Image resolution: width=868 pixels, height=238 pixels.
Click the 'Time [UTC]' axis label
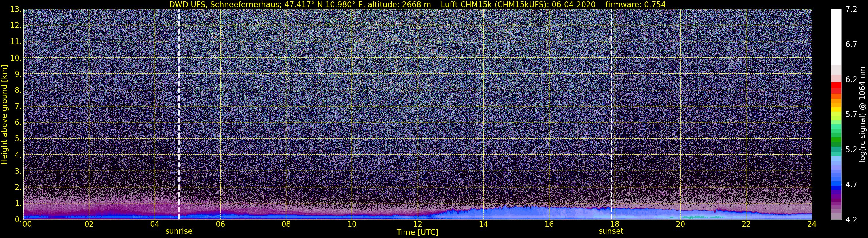click(417, 232)
